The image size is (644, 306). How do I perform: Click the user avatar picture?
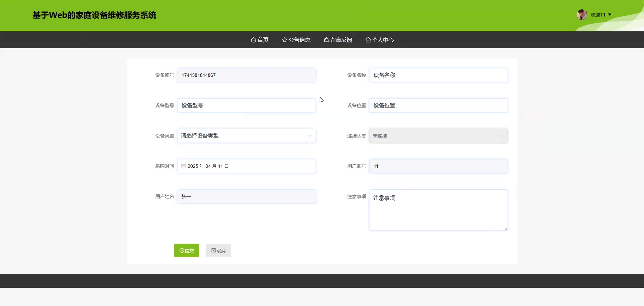pyautogui.click(x=582, y=15)
